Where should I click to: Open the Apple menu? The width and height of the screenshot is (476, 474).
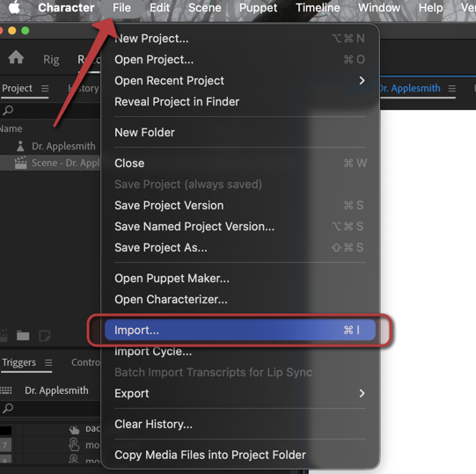[14, 8]
